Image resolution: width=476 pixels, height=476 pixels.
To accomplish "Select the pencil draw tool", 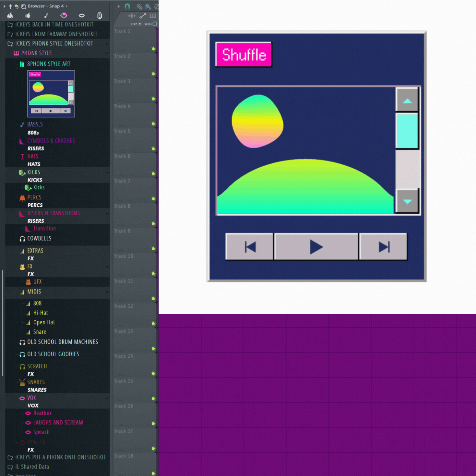I will [139, 6].
